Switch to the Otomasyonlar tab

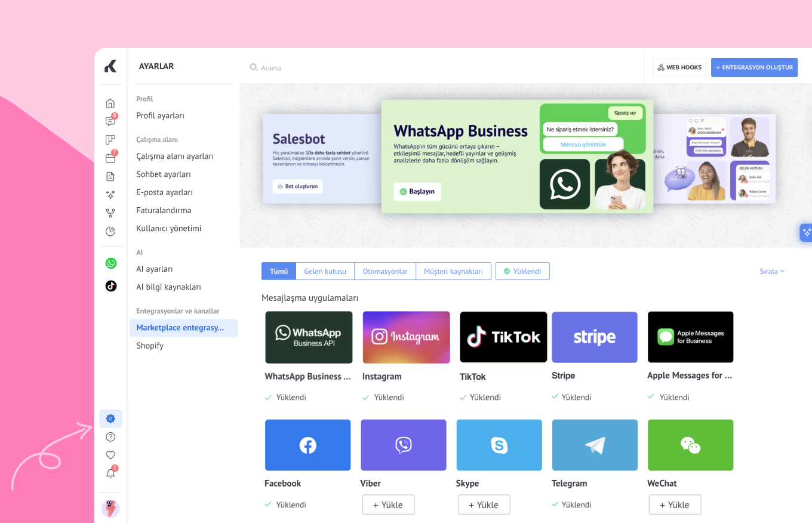385,271
